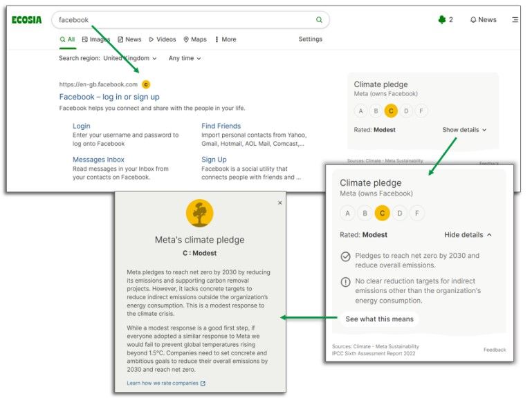The width and height of the screenshot is (532, 405).
Task: Click the yellow tree icon in popup
Action: (x=199, y=213)
